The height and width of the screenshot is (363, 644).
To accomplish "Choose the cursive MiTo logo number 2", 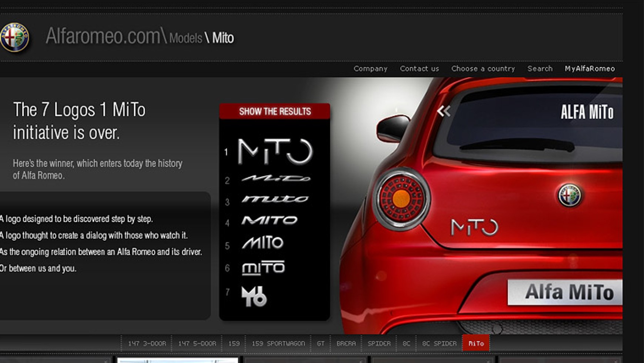I will coord(276,179).
